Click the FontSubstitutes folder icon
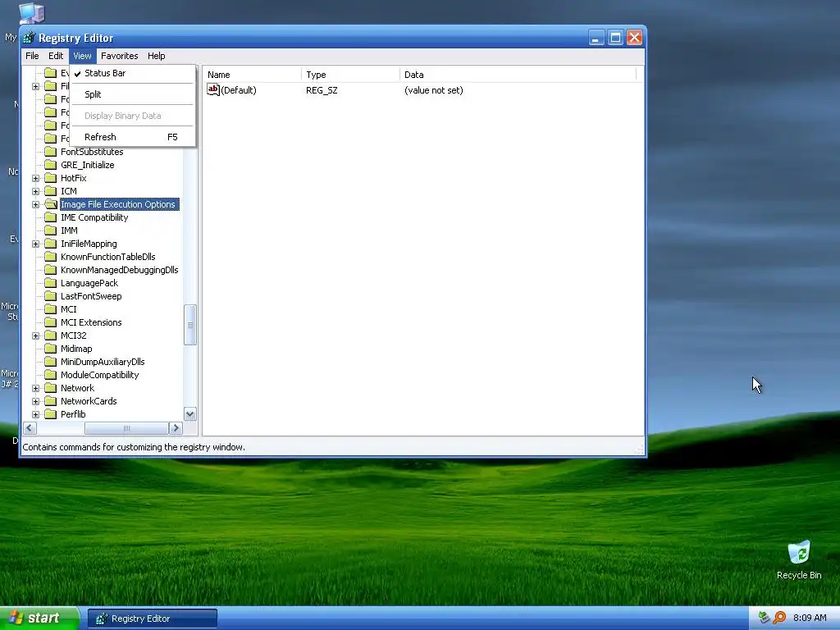 50,152
